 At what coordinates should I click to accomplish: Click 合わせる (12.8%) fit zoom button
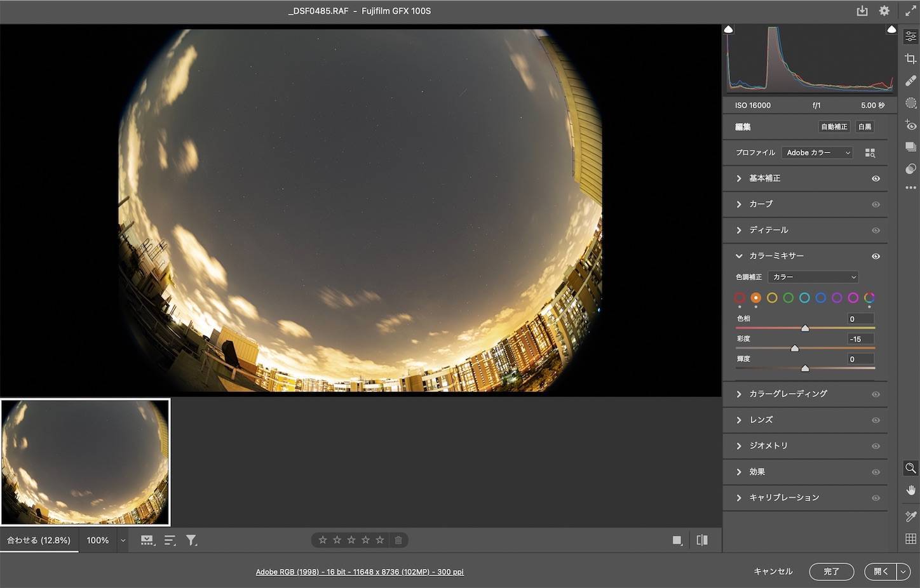coord(39,540)
